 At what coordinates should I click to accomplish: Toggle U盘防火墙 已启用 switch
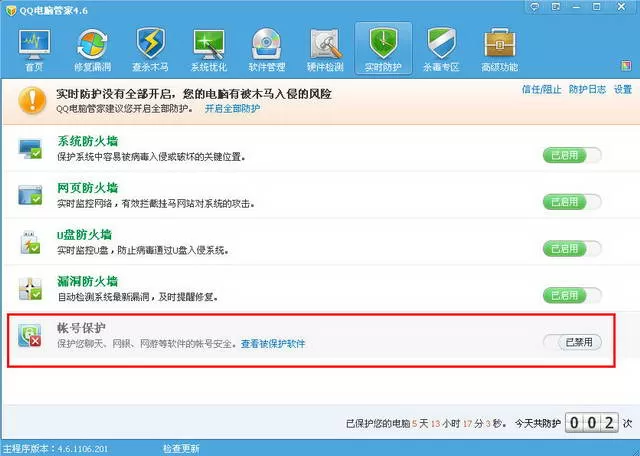[x=572, y=249]
